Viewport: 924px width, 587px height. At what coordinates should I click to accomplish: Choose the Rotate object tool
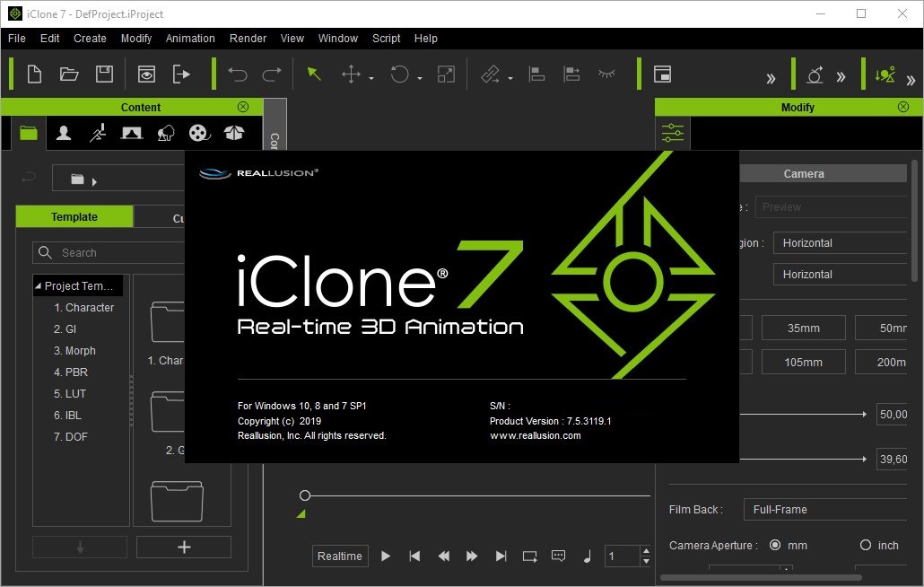[399, 74]
